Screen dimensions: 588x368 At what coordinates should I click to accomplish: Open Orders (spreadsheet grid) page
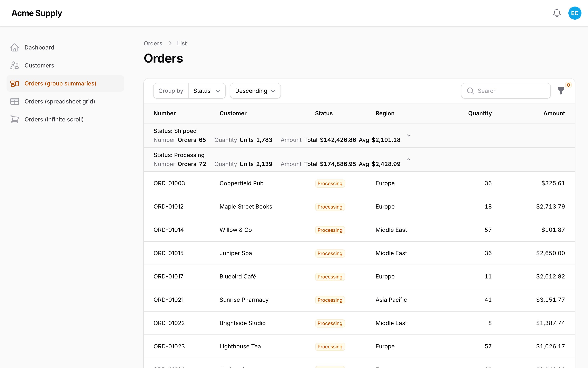pyautogui.click(x=65, y=101)
